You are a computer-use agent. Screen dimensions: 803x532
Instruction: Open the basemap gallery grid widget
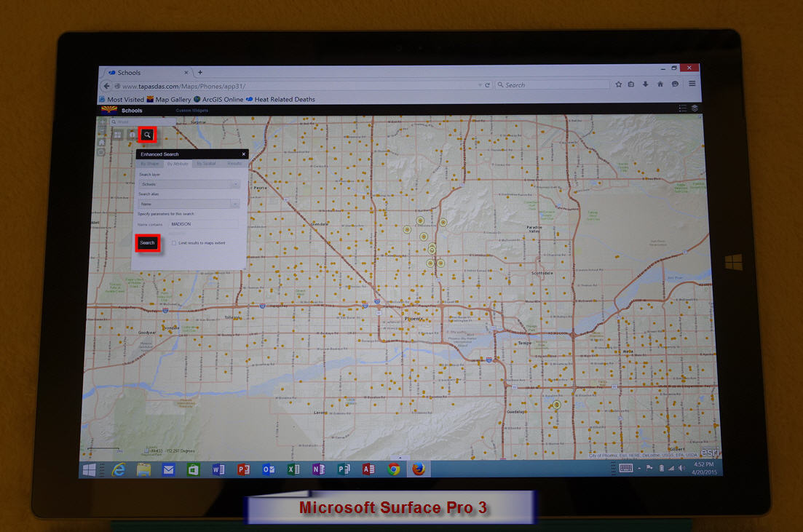(118, 135)
